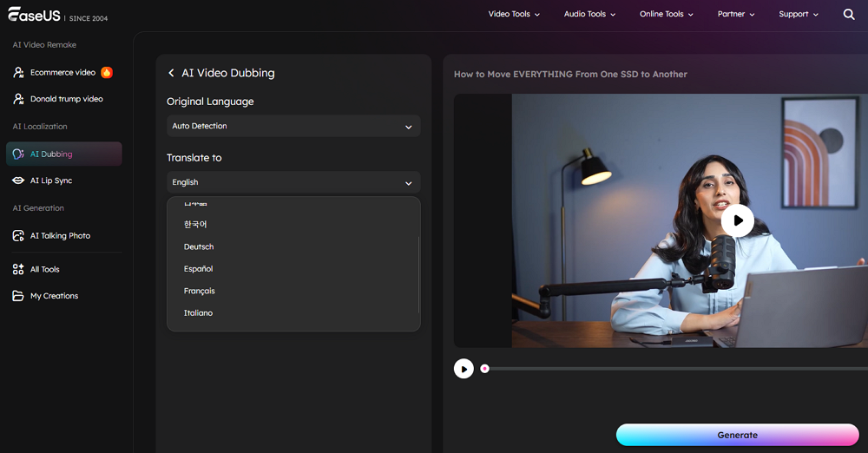868x453 pixels.
Task: Select Français as translation language
Action: [200, 292]
